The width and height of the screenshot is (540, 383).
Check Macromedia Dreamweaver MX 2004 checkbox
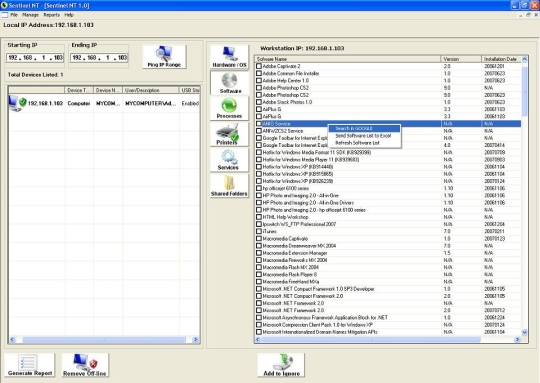[x=259, y=246]
